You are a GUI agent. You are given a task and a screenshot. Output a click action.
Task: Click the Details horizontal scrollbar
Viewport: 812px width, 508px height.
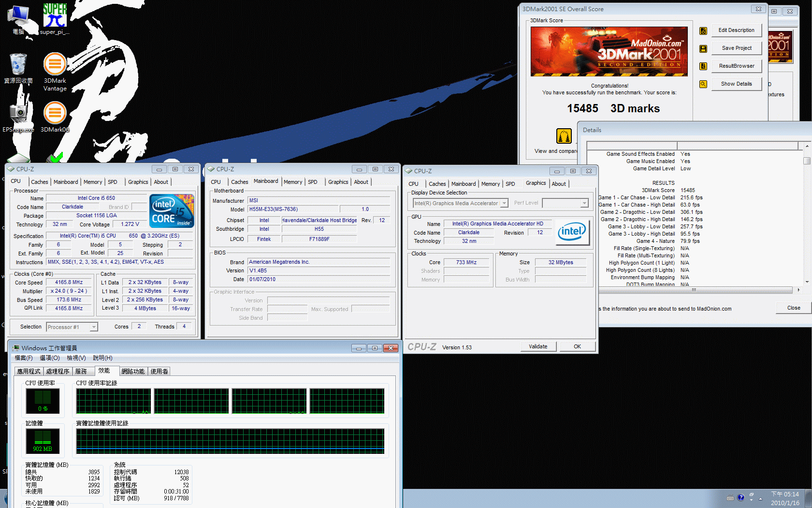pyautogui.click(x=694, y=290)
